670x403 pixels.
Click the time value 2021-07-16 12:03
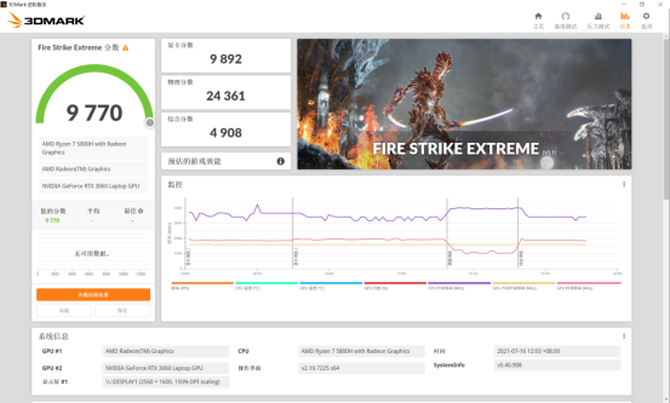557,351
